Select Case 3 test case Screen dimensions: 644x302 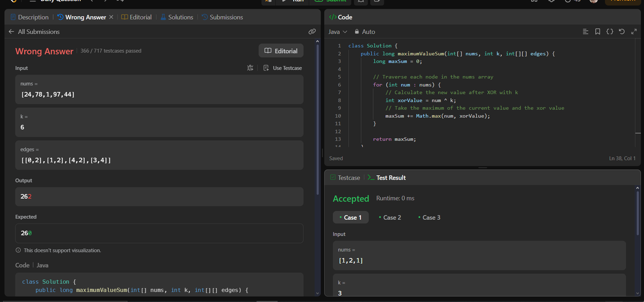tap(429, 218)
